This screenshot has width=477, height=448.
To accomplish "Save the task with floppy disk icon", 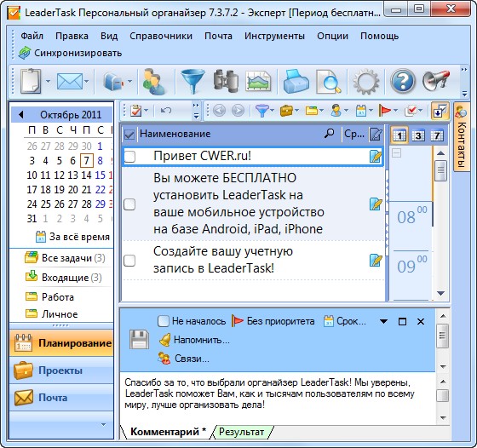I will (140, 340).
